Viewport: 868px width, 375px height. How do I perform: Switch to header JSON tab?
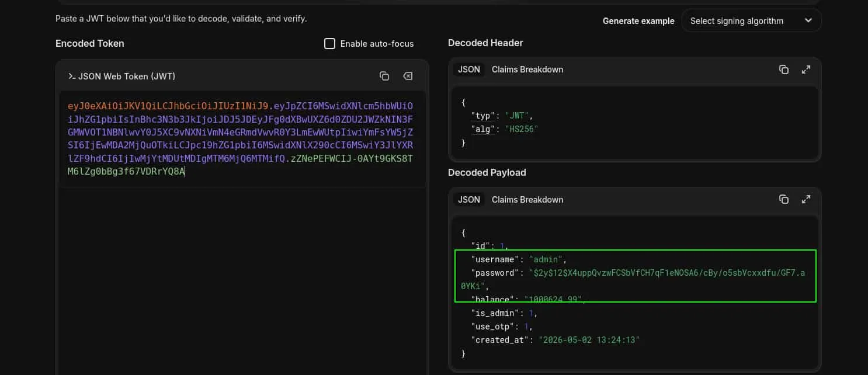(x=468, y=70)
